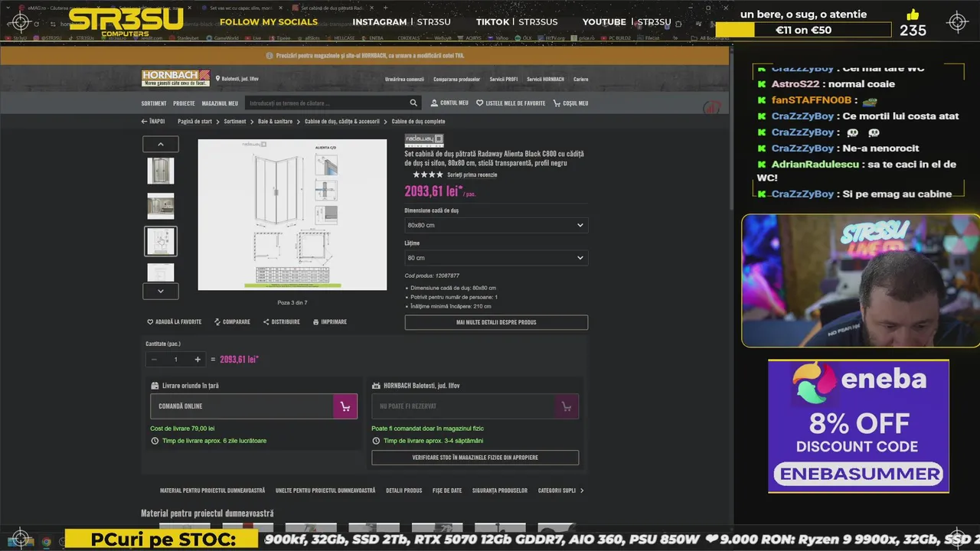Open Servicii PROFI link

click(x=504, y=80)
